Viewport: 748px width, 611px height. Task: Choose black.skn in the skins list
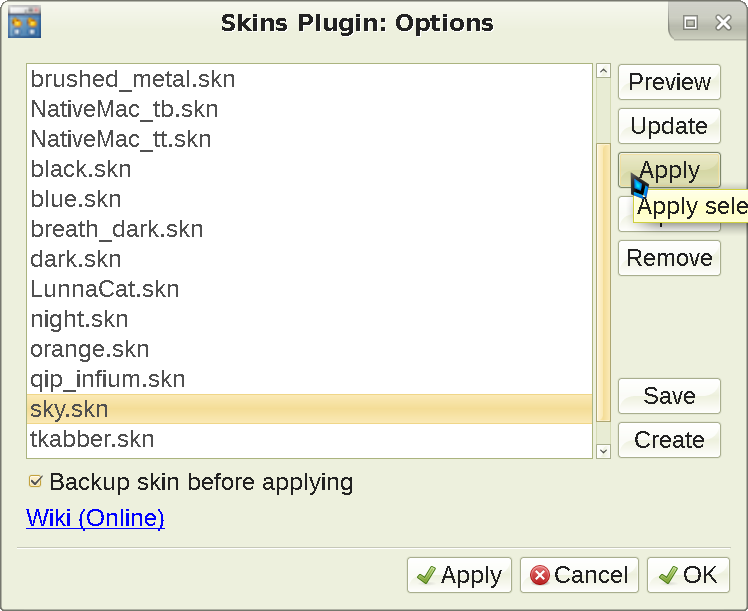point(81,169)
